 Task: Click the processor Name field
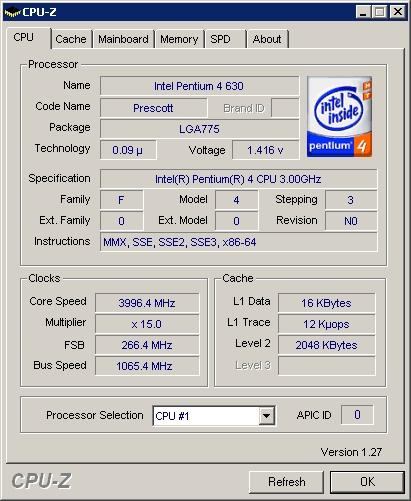click(199, 86)
